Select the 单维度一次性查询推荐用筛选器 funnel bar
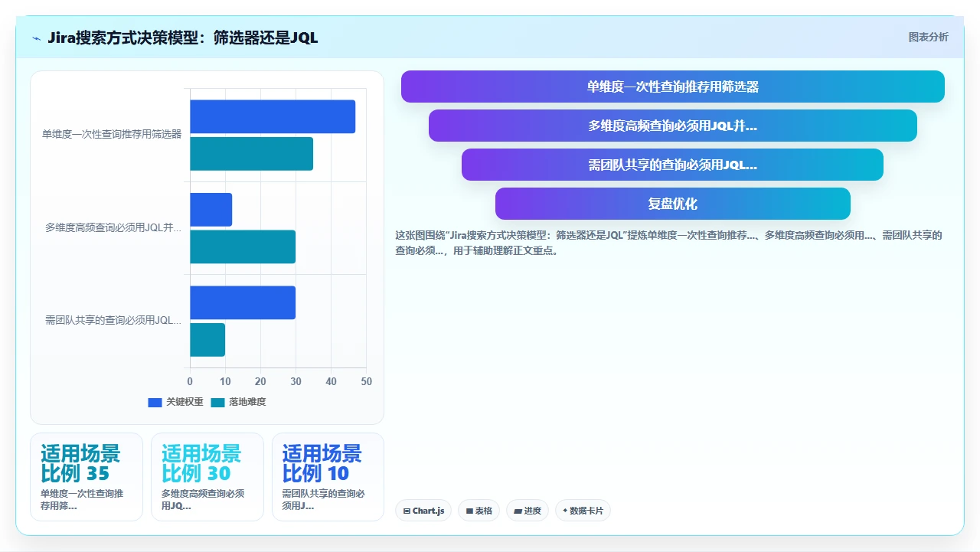Viewport: 980px width, 552px height. click(x=673, y=87)
